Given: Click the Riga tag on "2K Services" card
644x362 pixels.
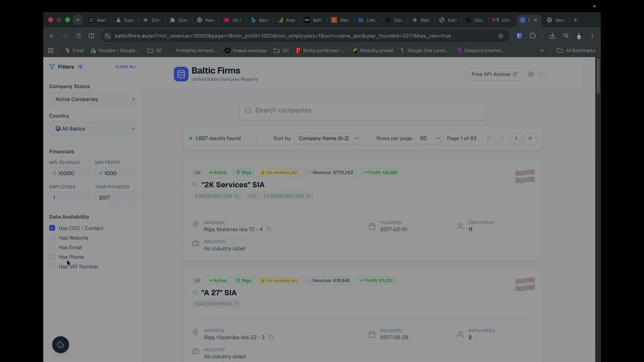Looking at the screenshot, I should pyautogui.click(x=244, y=172).
